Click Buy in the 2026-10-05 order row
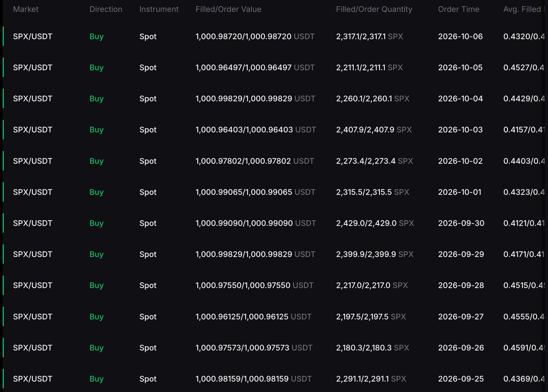Screen dimensions: 548x392 tap(96, 68)
